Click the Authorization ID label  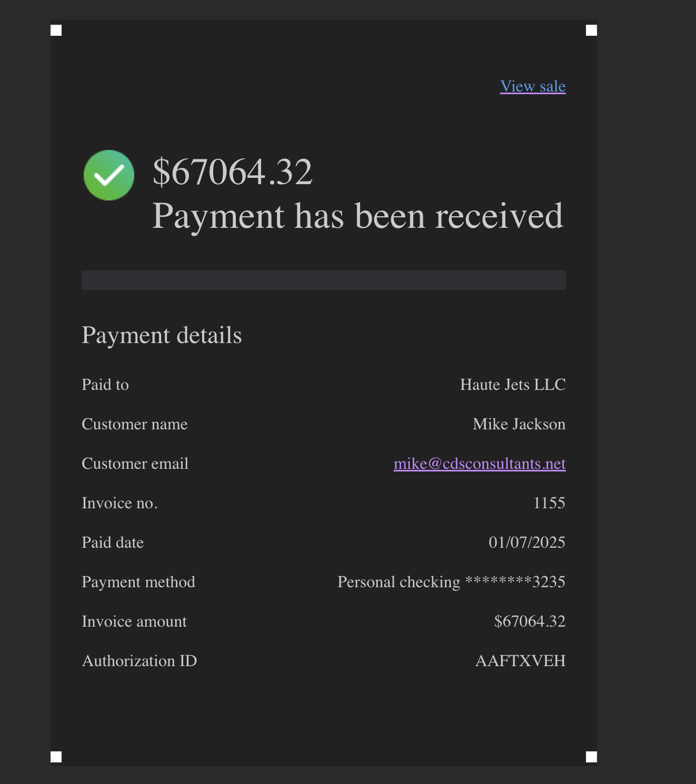[x=140, y=661]
